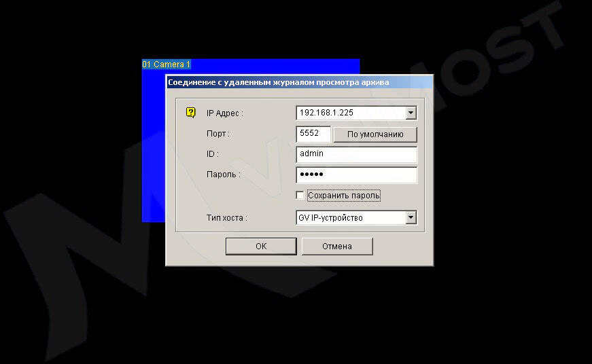Cancel the dialog with Отмена
592x364 pixels.
tap(337, 246)
